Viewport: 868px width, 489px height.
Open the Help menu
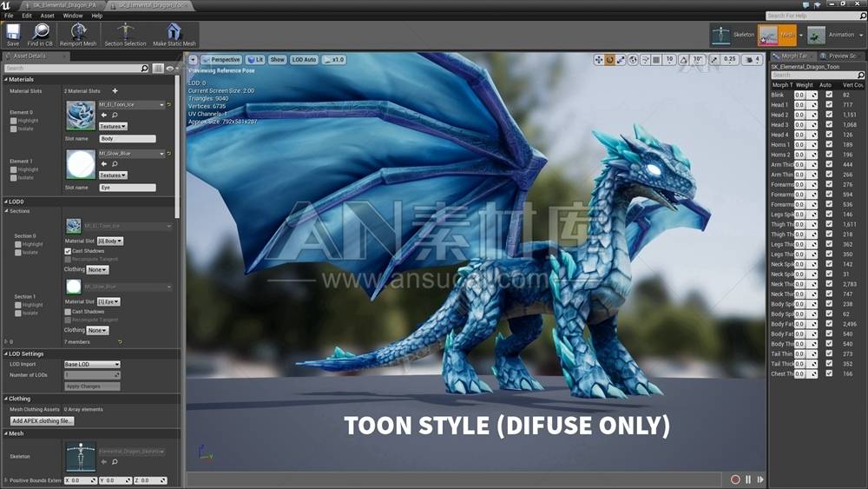point(97,16)
